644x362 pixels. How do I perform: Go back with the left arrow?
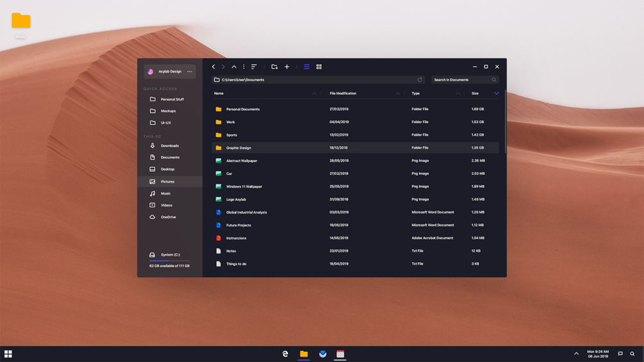[x=213, y=67]
